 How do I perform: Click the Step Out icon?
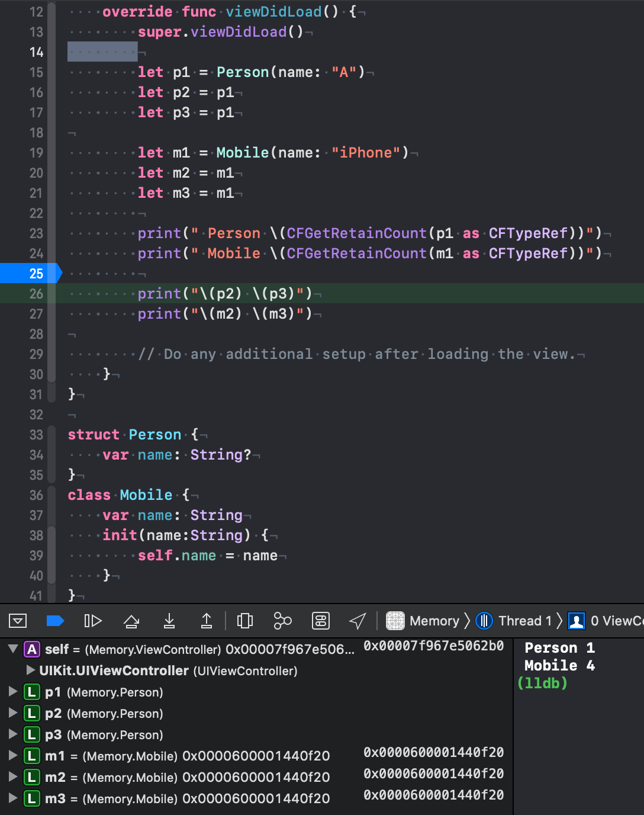pos(207,621)
